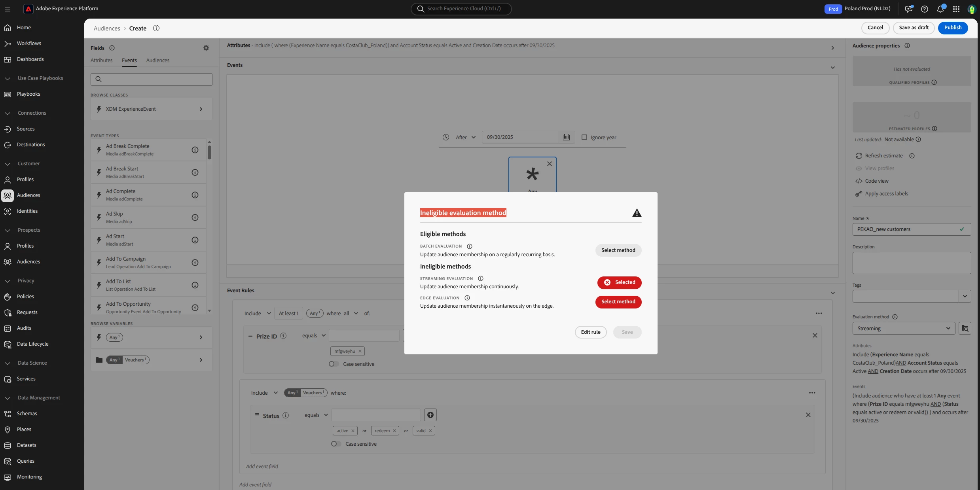The image size is (980, 490).
Task: Open the app switcher grid icon
Action: tap(956, 9)
